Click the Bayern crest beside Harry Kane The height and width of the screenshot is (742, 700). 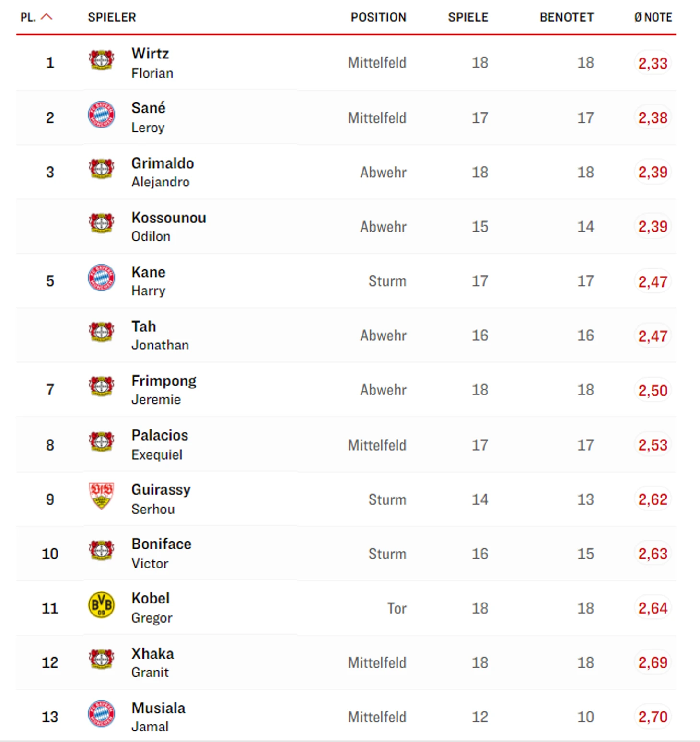(x=101, y=278)
